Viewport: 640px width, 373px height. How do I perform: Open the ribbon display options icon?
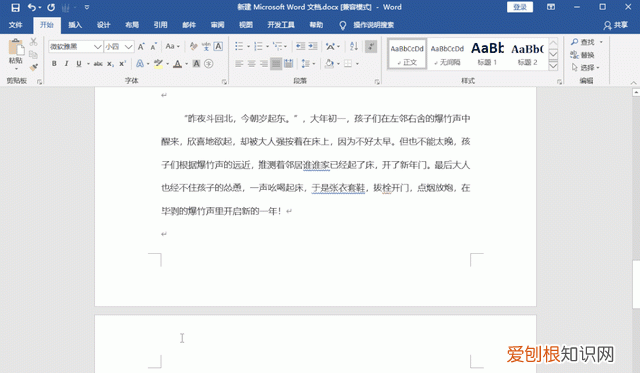click(551, 7)
